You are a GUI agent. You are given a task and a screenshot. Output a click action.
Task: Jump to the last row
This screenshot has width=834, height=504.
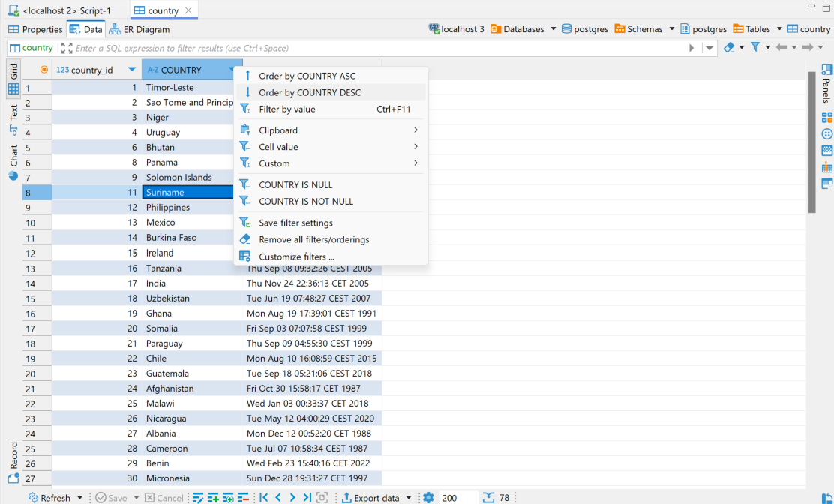(x=309, y=497)
